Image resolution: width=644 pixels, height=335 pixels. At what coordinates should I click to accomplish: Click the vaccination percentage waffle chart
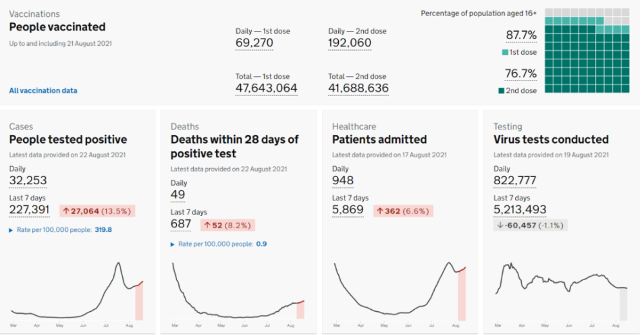pyautogui.click(x=587, y=50)
